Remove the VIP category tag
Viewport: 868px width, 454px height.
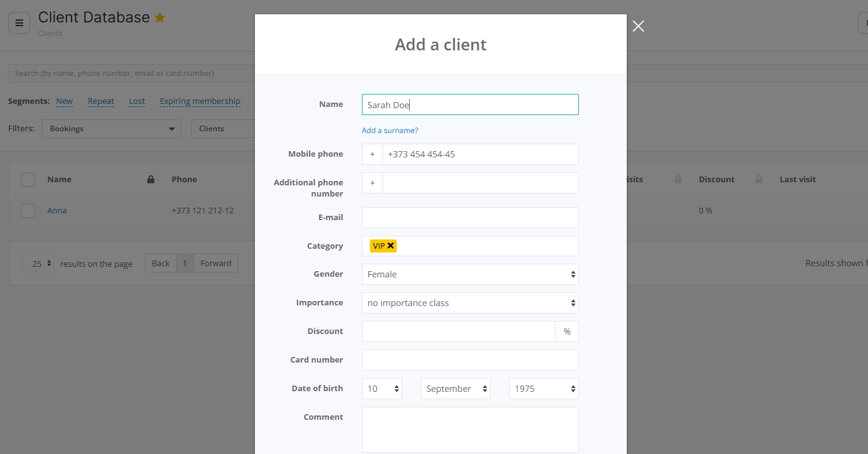[x=390, y=246]
